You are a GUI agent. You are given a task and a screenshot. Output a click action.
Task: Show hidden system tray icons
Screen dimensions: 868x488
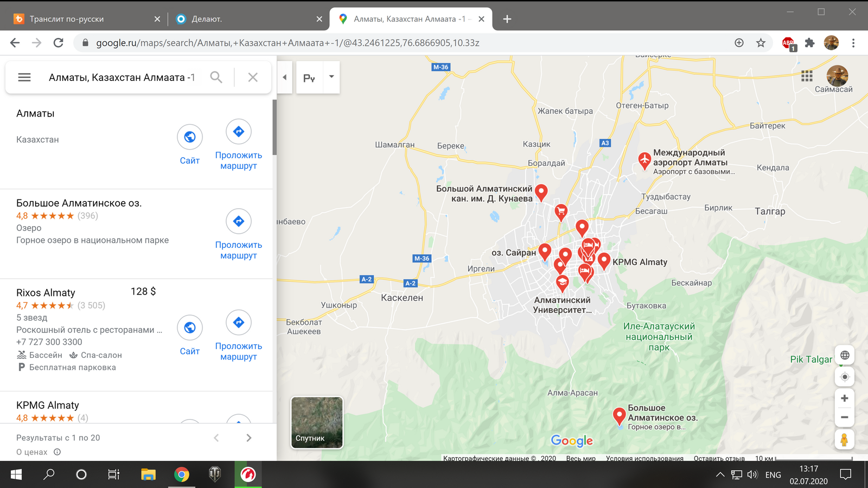[x=720, y=475]
